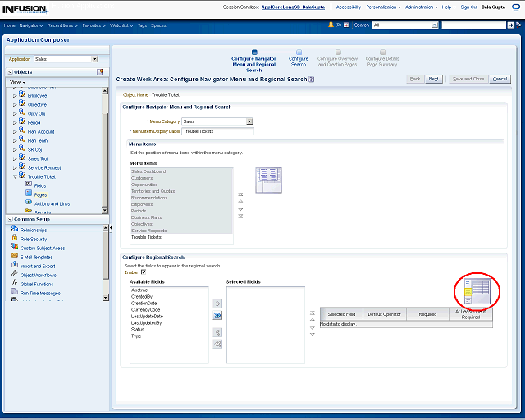Image resolution: width=525 pixels, height=420 pixels.
Task: Move menu item to bottom of list
Action: [x=240, y=216]
